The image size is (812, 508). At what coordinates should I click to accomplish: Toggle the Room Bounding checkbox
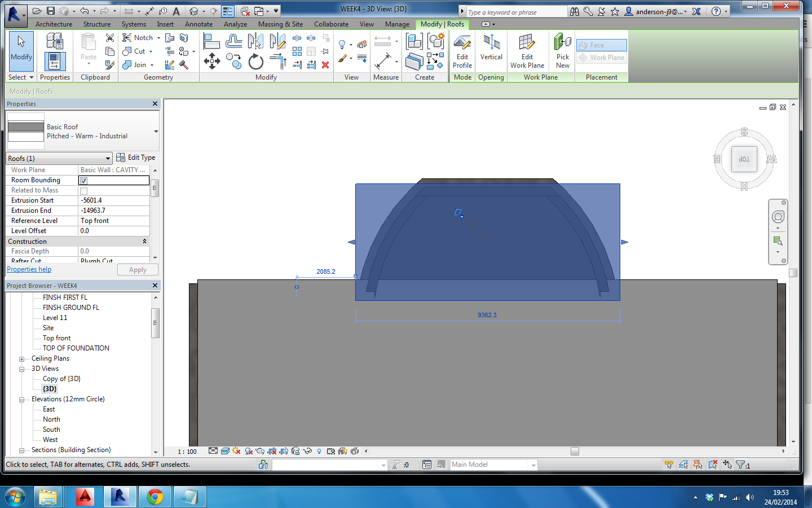pyautogui.click(x=83, y=181)
